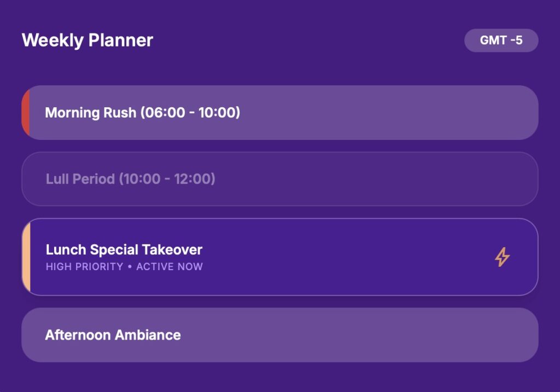Click the Morning Rush (06:00 - 10:00) title text
This screenshot has width=560, height=392.
point(143,113)
